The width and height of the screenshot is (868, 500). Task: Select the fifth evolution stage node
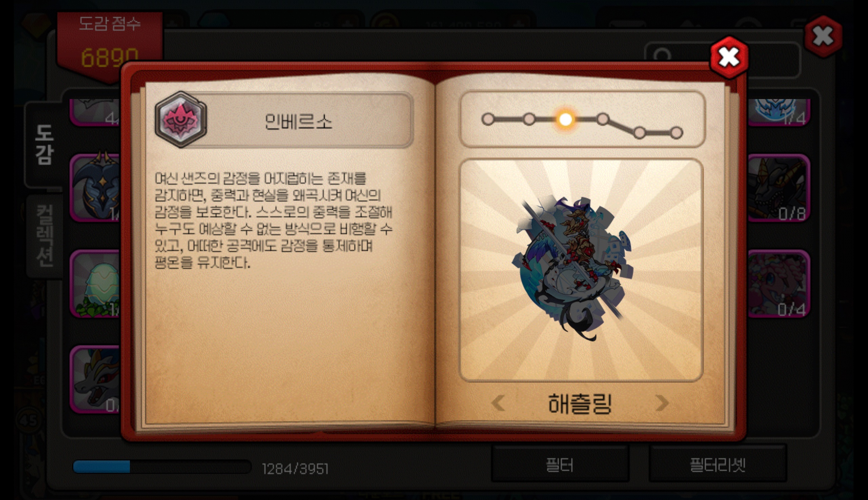(639, 133)
